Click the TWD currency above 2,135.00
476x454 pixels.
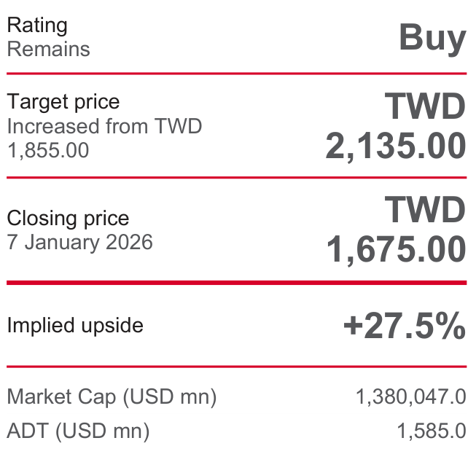point(425,108)
